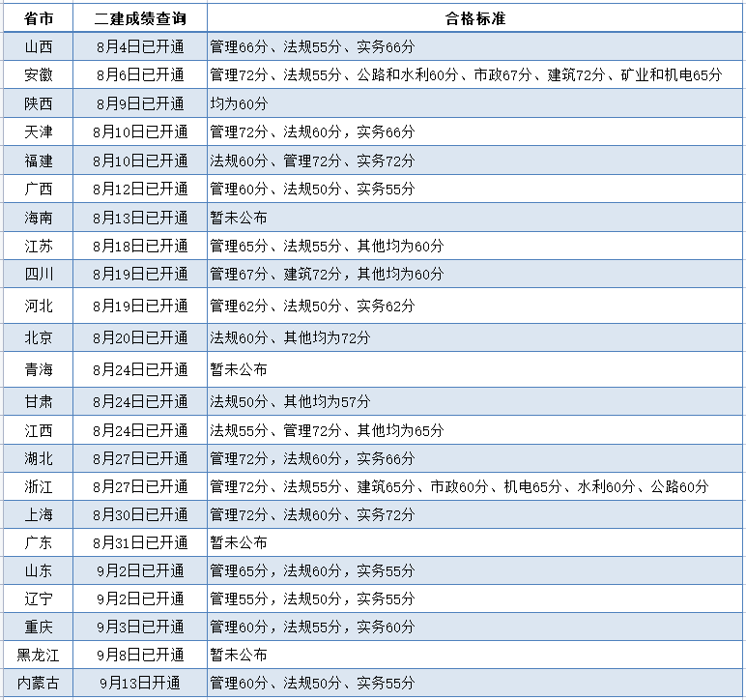
Task: Open the 8月6日已开通 query for 安徽
Action: pyautogui.click(x=140, y=74)
